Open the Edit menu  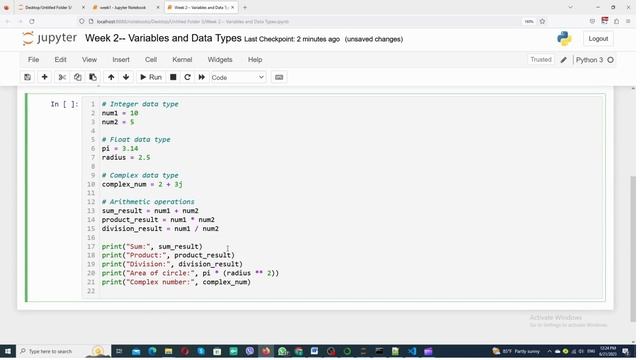(60, 60)
